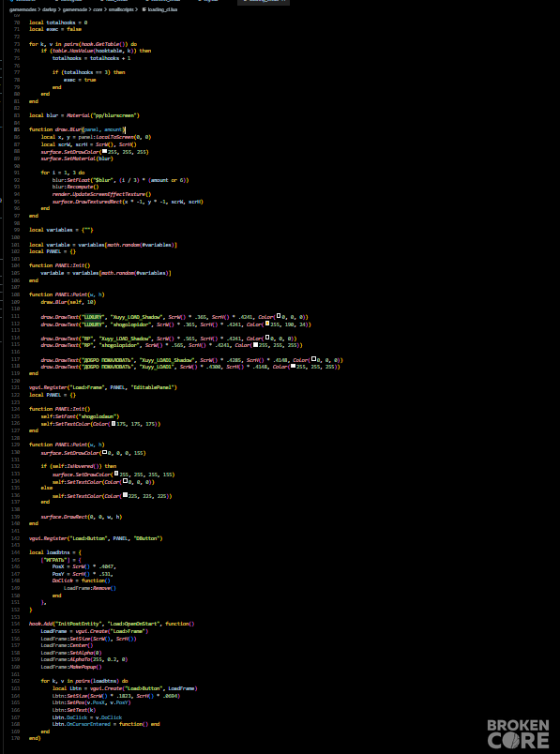Open the black color swatch on line 114
560x754 pixels.
click(267, 338)
